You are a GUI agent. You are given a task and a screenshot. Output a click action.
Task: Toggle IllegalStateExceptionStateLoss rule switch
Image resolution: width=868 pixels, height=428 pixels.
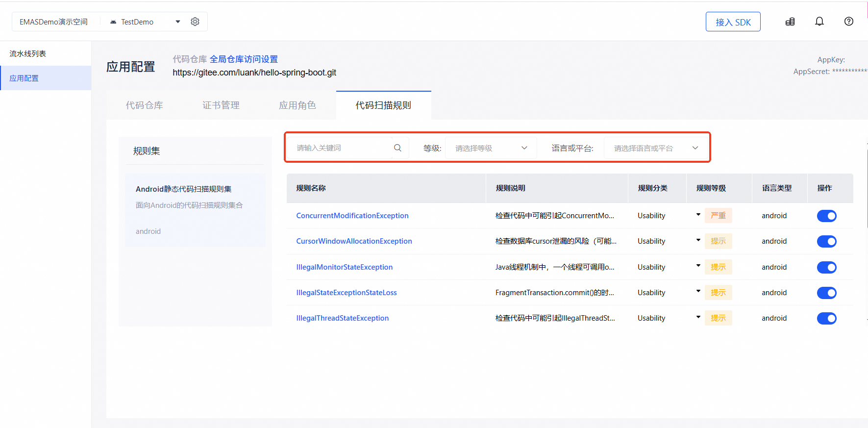[x=826, y=293]
